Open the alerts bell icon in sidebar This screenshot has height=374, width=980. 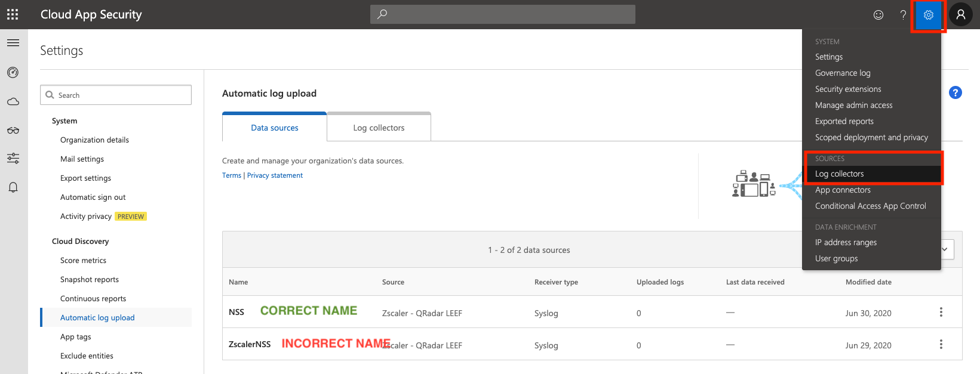click(13, 187)
